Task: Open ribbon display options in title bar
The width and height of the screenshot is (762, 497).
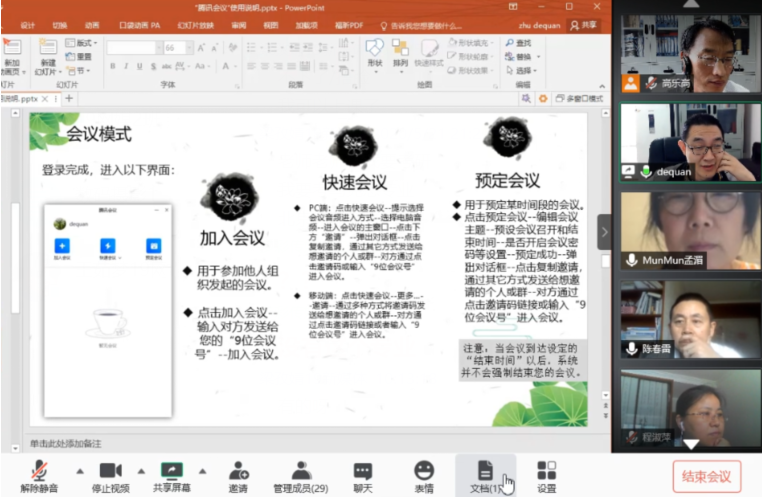Action: pos(513,7)
